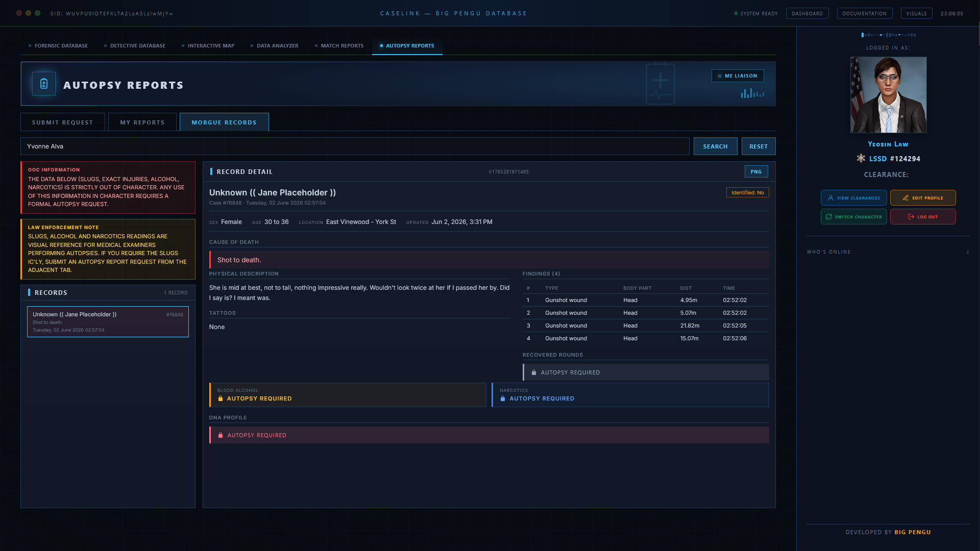Open the Dashboard from top bar
The height and width of the screenshot is (551, 980).
coord(807,14)
